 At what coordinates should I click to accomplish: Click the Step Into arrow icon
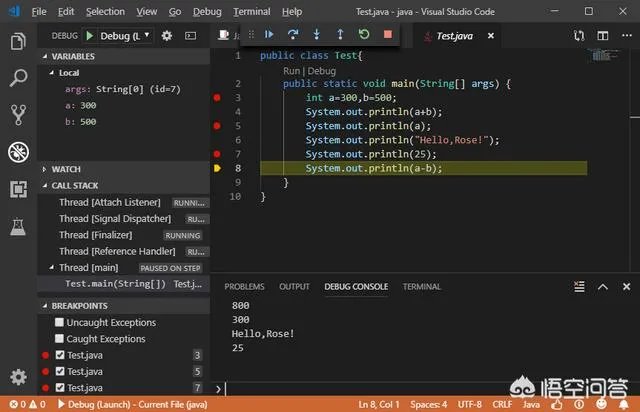tap(317, 34)
